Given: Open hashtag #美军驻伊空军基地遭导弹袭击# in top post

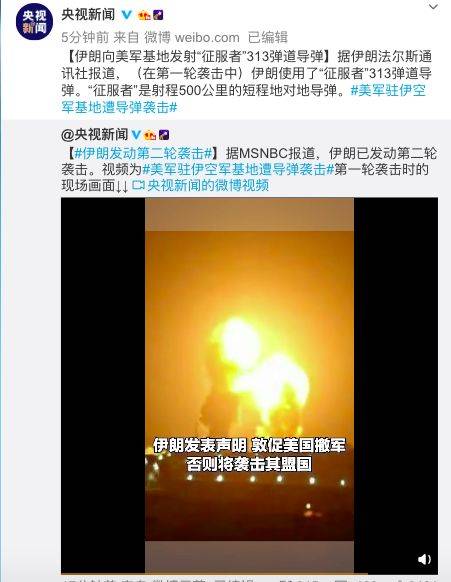Looking at the screenshot, I should point(244,99).
